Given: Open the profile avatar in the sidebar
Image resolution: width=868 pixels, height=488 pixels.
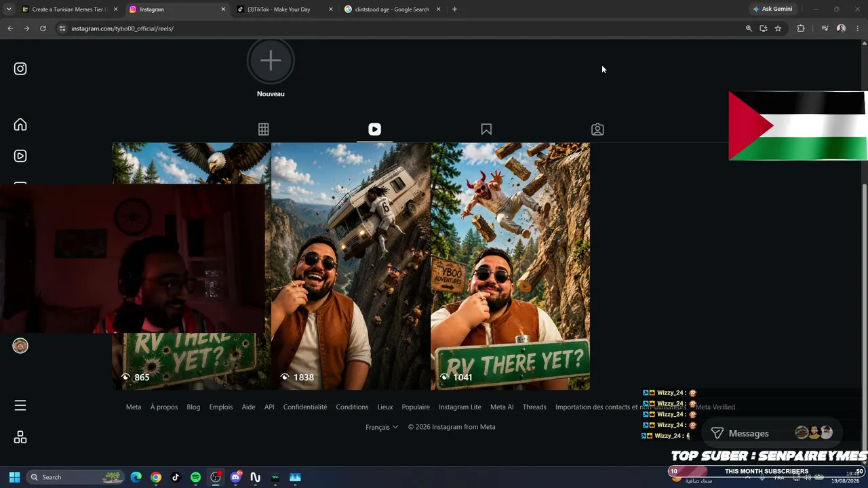Looking at the screenshot, I should click(20, 346).
